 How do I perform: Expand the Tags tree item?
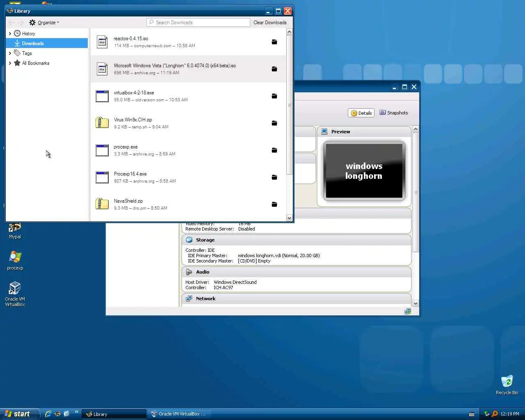(x=10, y=53)
